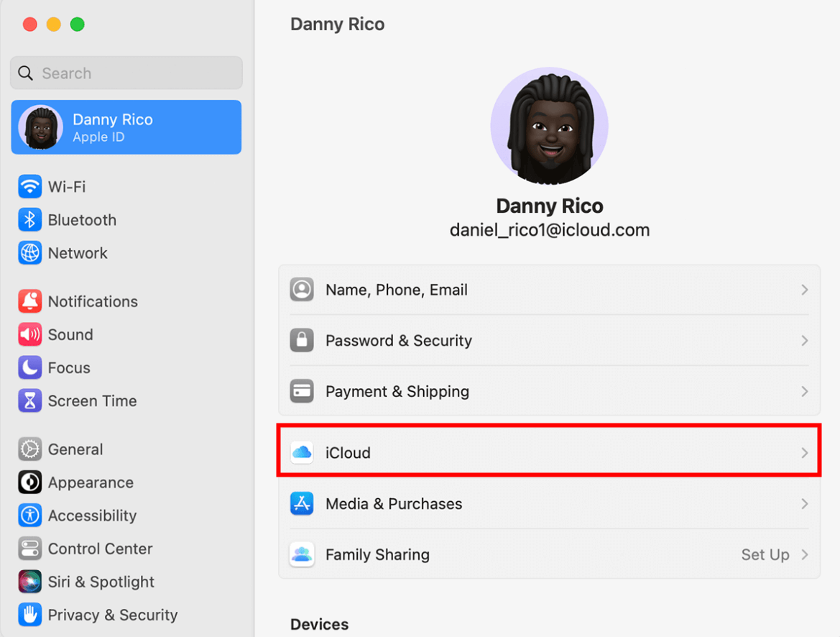Open Privacy & Security from the sidebar
840x637 pixels.
(x=112, y=615)
